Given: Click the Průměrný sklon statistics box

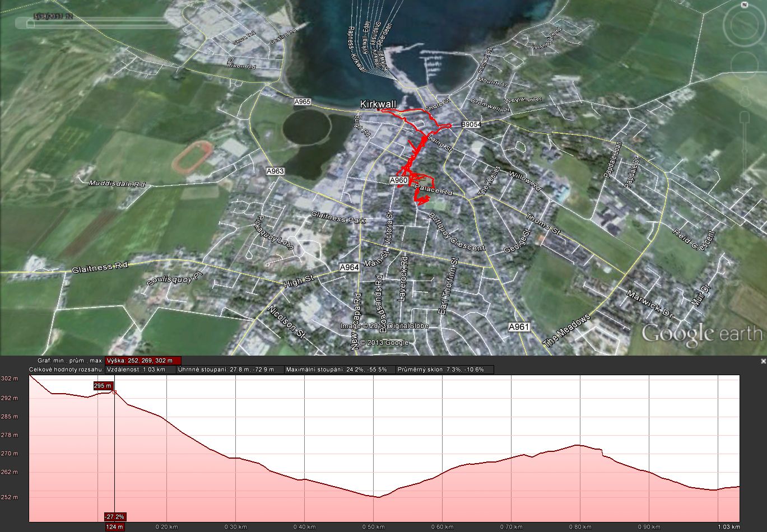Looking at the screenshot, I should click(x=445, y=370).
